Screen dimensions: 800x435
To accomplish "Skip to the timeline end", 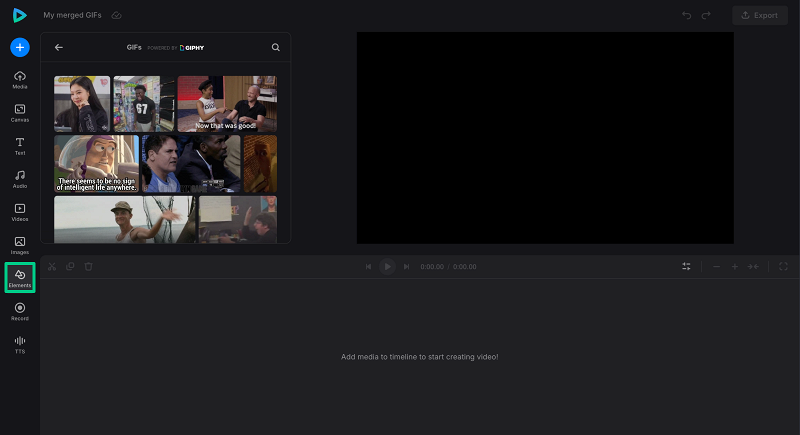I will pyautogui.click(x=406, y=267).
